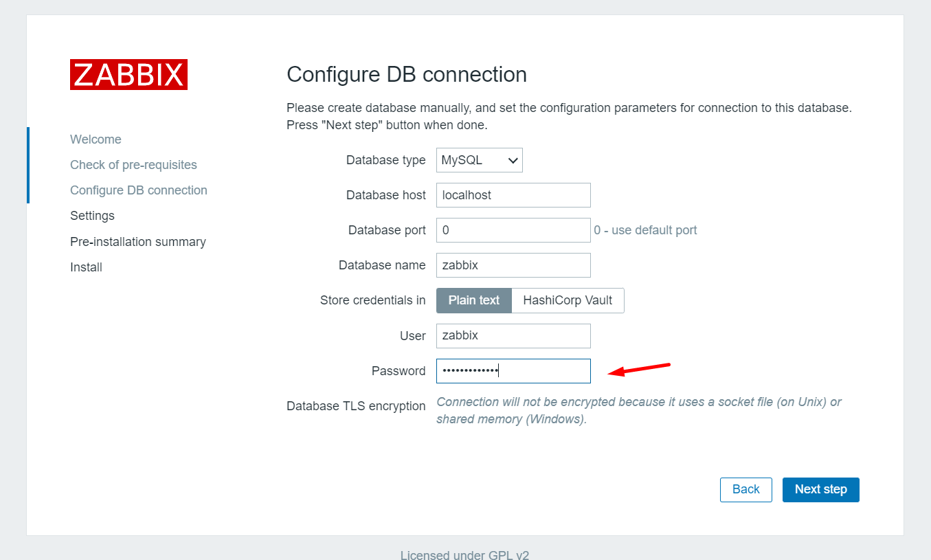
Task: Focus the Database port field
Action: point(513,230)
